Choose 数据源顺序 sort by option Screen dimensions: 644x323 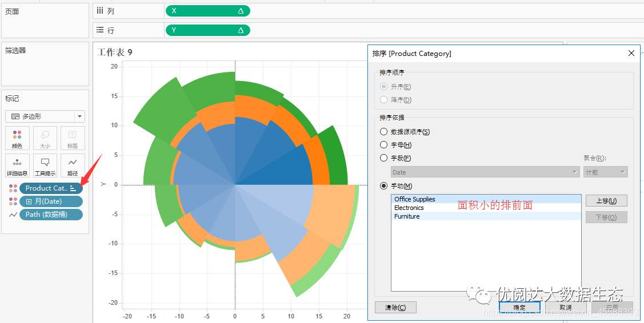point(383,132)
